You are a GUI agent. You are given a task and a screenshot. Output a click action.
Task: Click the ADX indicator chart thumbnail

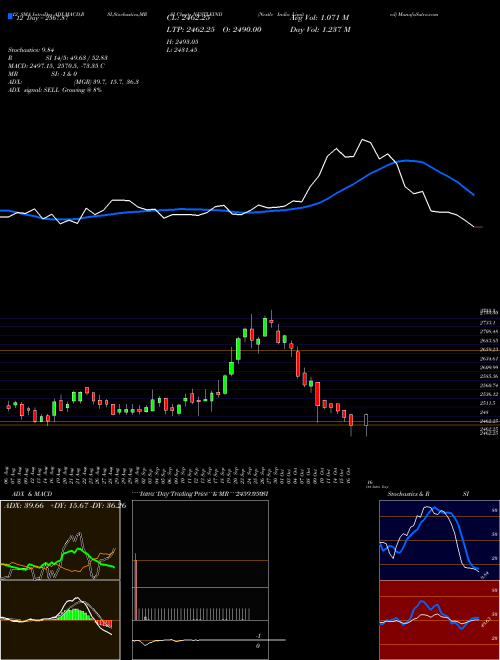[60, 540]
